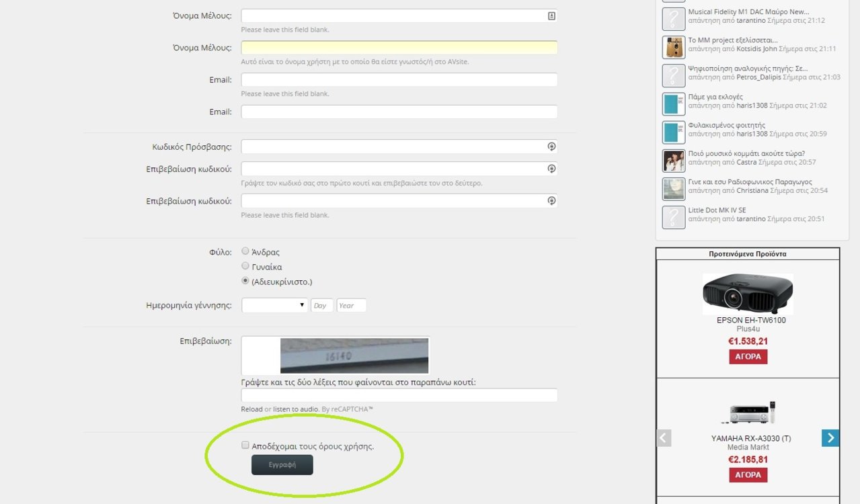Select the Άνδρας gender radio button

point(245,251)
